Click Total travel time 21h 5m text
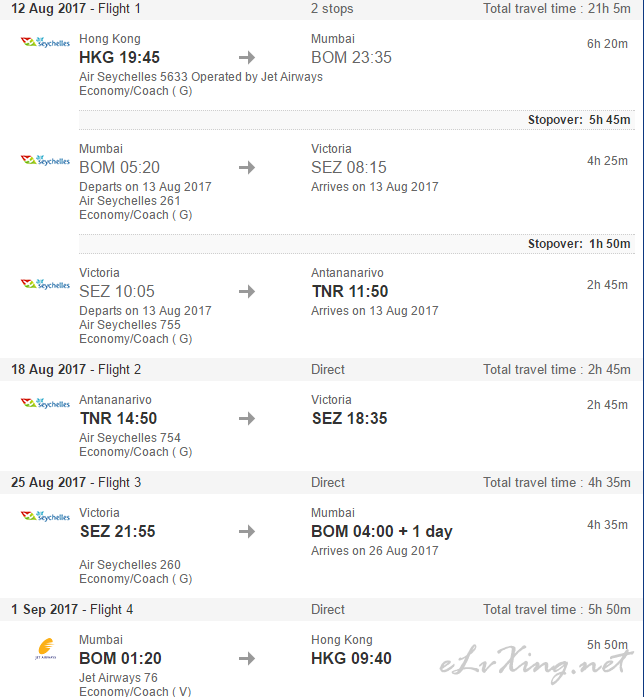 tap(557, 9)
